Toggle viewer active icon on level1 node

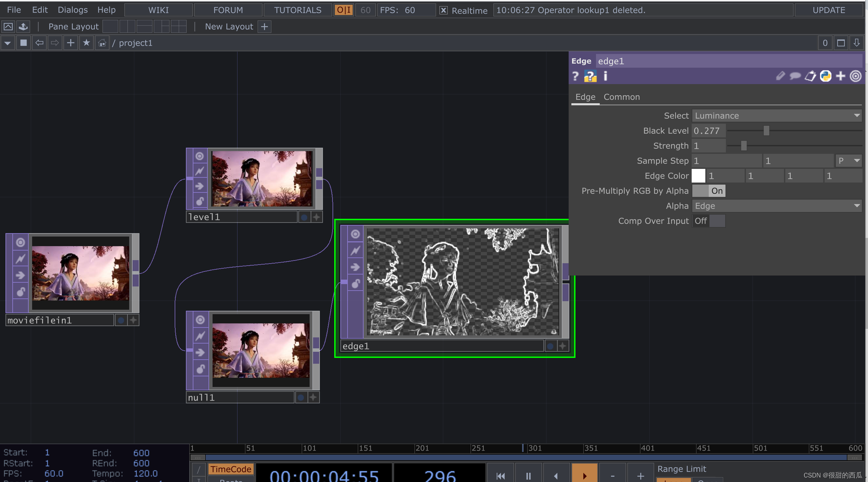[200, 156]
